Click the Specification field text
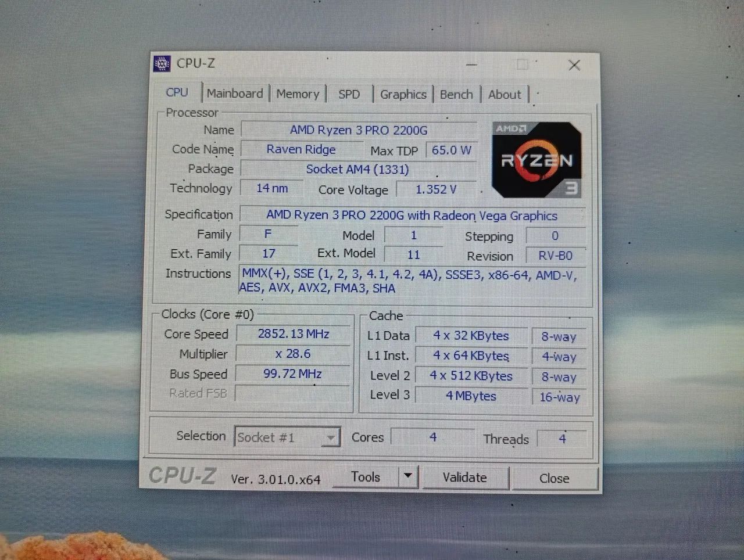 pos(412,215)
